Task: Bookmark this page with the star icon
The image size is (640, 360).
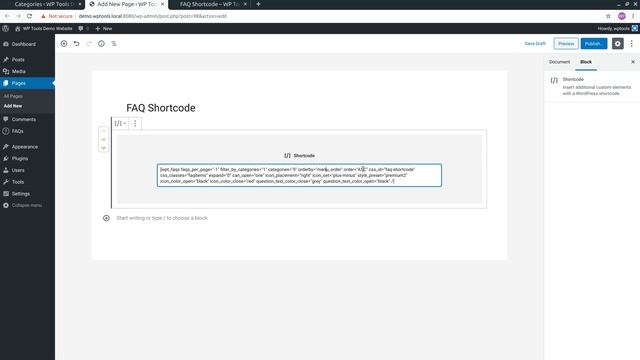Action: point(608,16)
